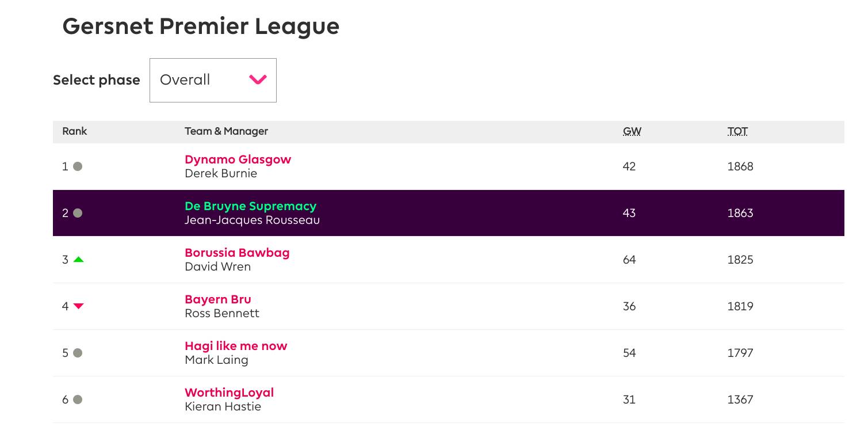Click Jean-Jacques Rousseau's highlighted row total 1863
Image resolution: width=868 pixels, height=445 pixels.
740,213
